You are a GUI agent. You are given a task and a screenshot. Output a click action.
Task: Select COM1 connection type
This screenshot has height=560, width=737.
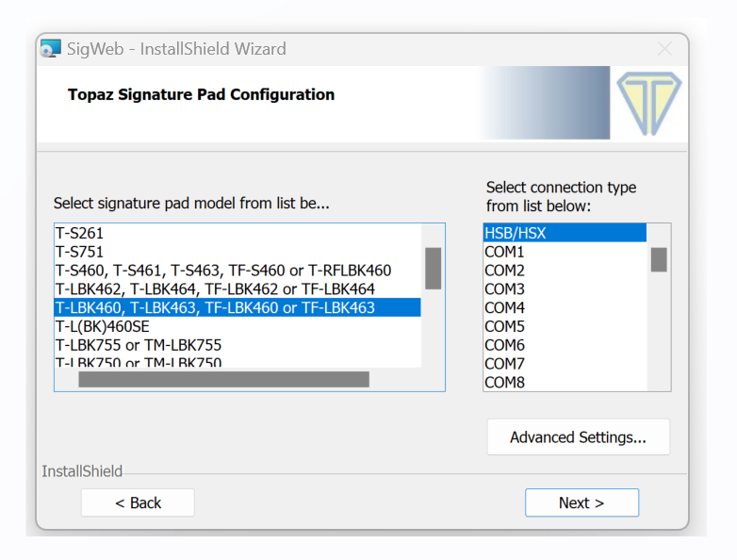[x=504, y=252]
